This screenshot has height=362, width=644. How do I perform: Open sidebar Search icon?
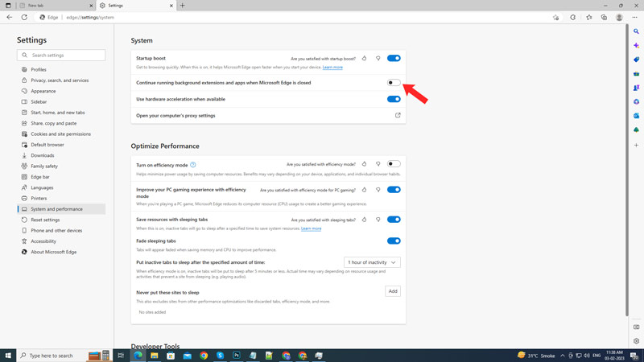pyautogui.click(x=636, y=31)
